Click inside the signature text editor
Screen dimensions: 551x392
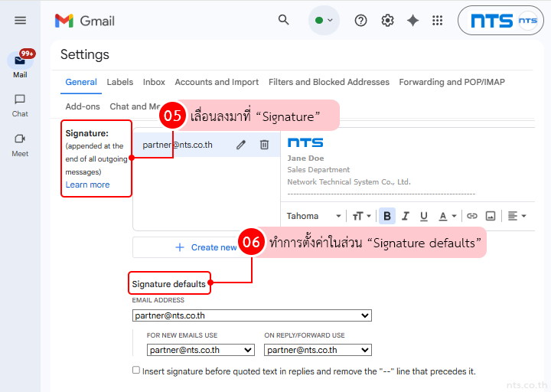(408, 165)
